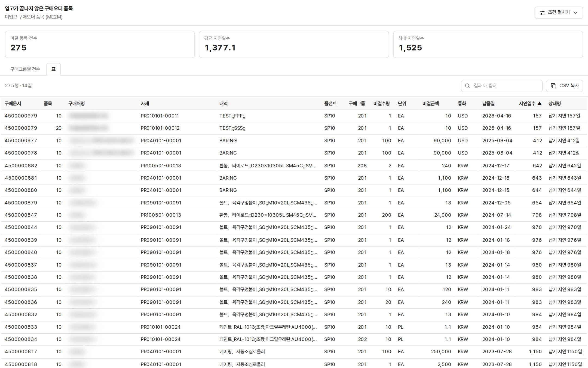588x368 pixels.
Task: Click delivery date 2024-07-14
Action: tap(497, 215)
